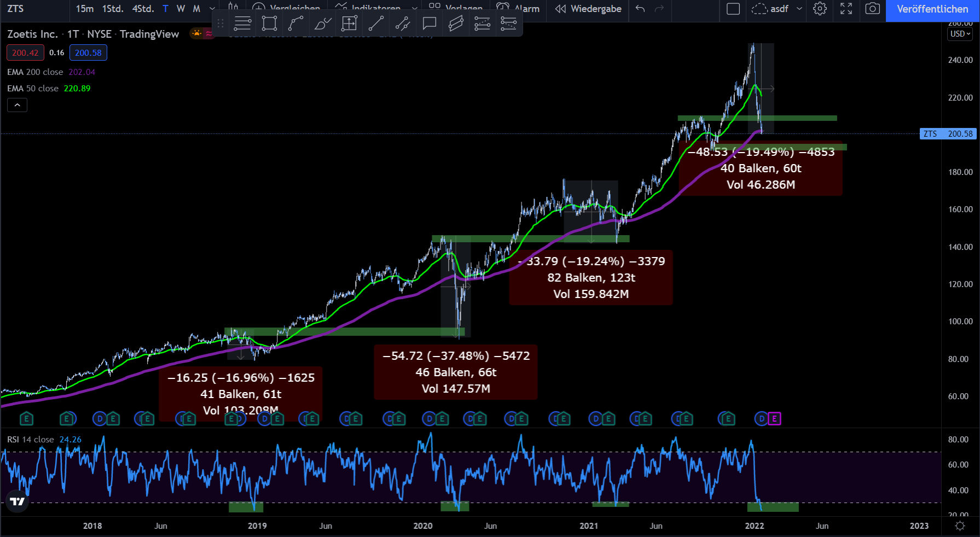This screenshot has height=537, width=980.
Task: Select the curve drawing tool
Action: point(296,24)
